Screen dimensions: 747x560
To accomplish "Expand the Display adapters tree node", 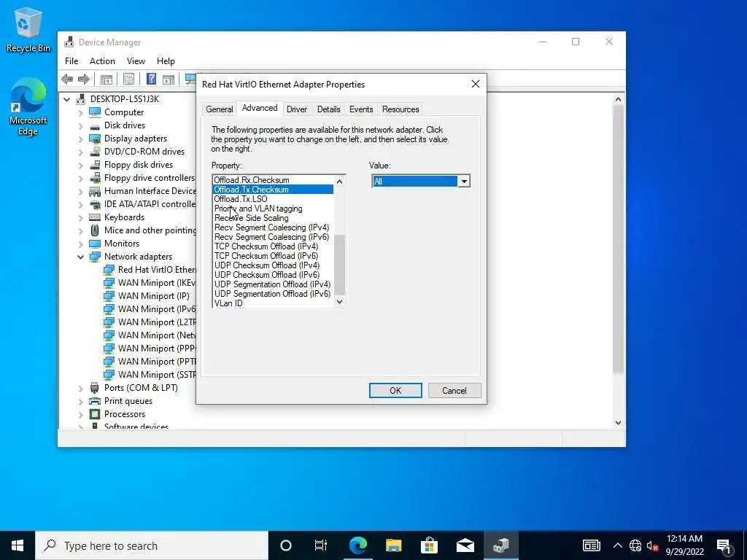I will point(80,139).
